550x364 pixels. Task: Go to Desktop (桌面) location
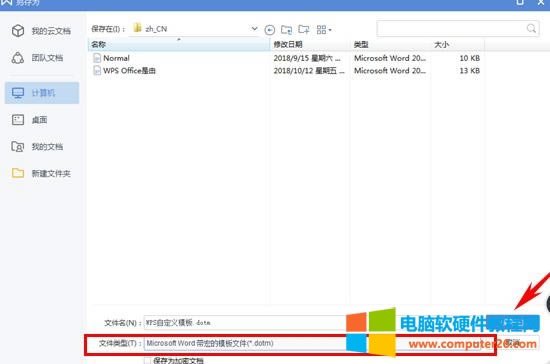29,120
